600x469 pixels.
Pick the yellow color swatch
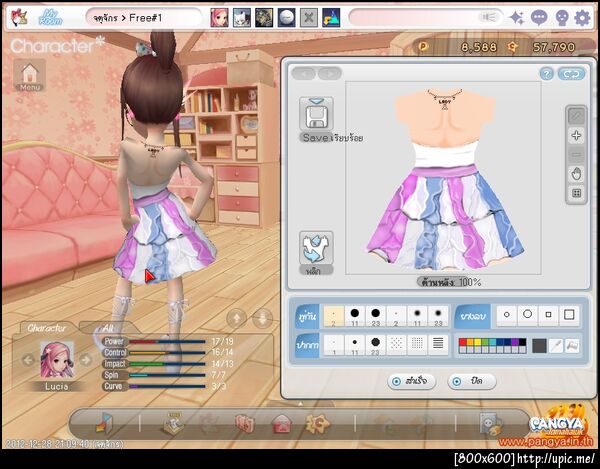(x=478, y=342)
